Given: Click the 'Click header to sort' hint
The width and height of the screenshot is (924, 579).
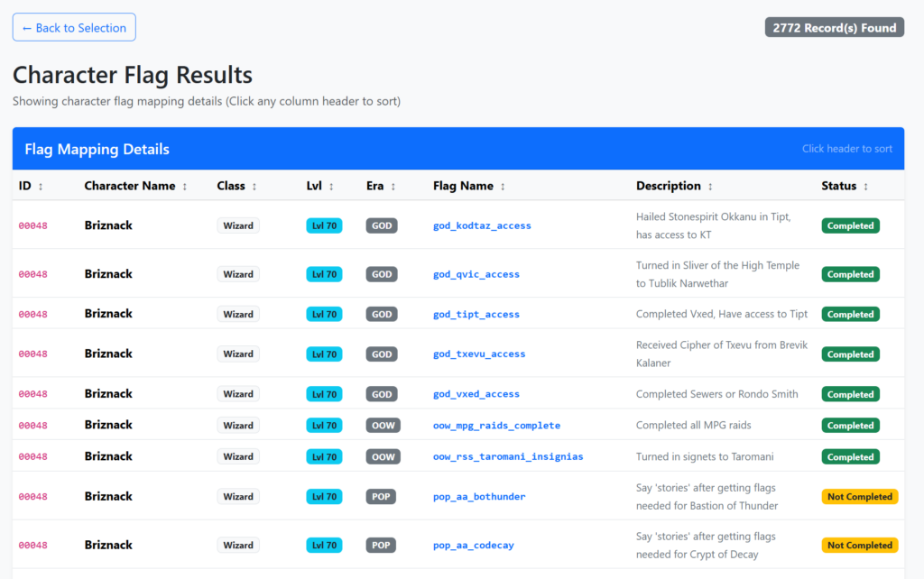Looking at the screenshot, I should pos(846,149).
